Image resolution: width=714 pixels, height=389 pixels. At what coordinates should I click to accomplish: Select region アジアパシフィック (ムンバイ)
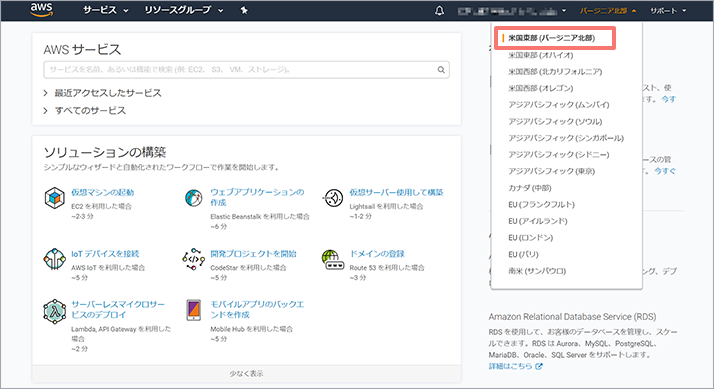coord(559,105)
